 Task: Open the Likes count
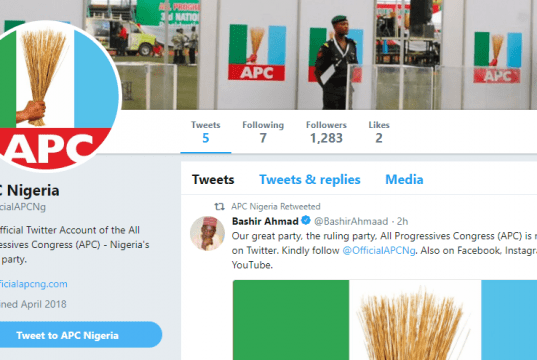tap(379, 132)
